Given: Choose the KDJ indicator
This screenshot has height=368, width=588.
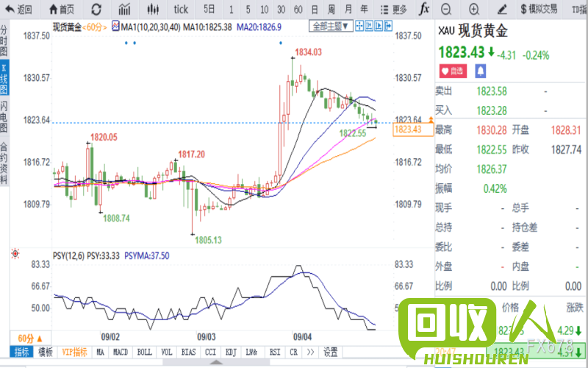Looking at the screenshot, I should tap(231, 353).
